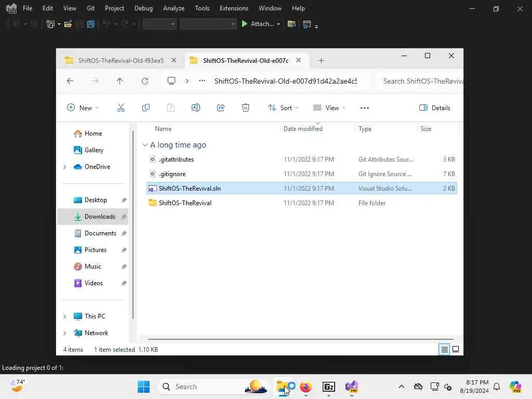Open the Analyze menu in Visual Studio
Screen dimensions: 532x399
[174, 8]
